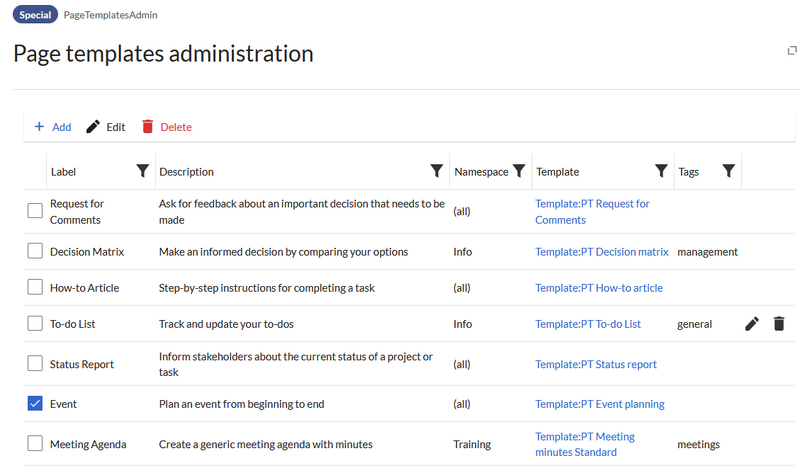Viewport: 800px width, 468px height.
Task: Open the Description column filter
Action: click(x=436, y=172)
